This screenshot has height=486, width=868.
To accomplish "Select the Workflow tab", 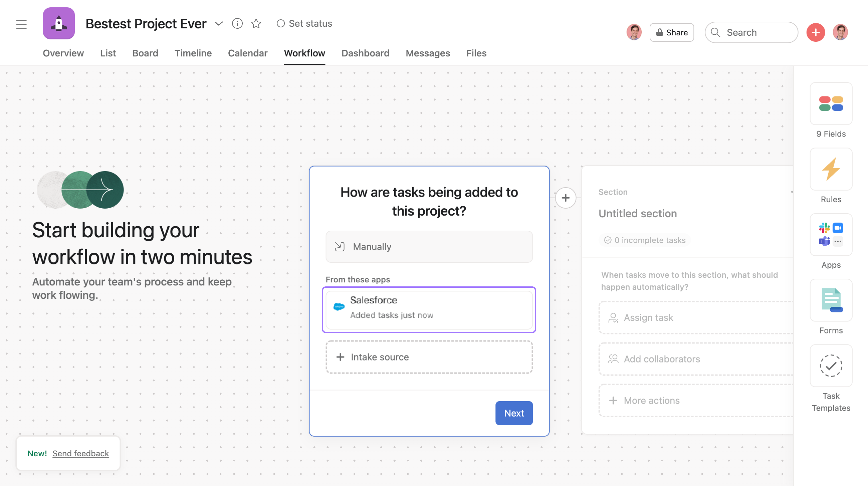I will [304, 53].
